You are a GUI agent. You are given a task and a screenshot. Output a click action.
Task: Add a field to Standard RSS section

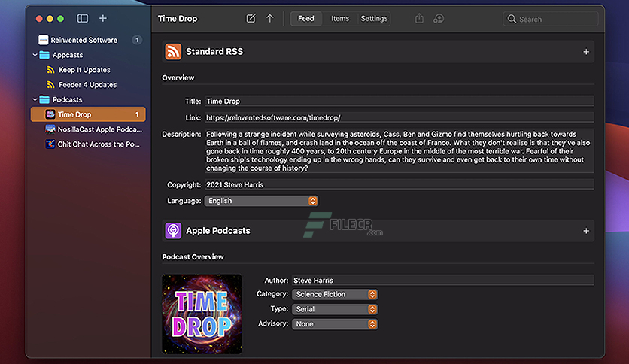click(586, 52)
